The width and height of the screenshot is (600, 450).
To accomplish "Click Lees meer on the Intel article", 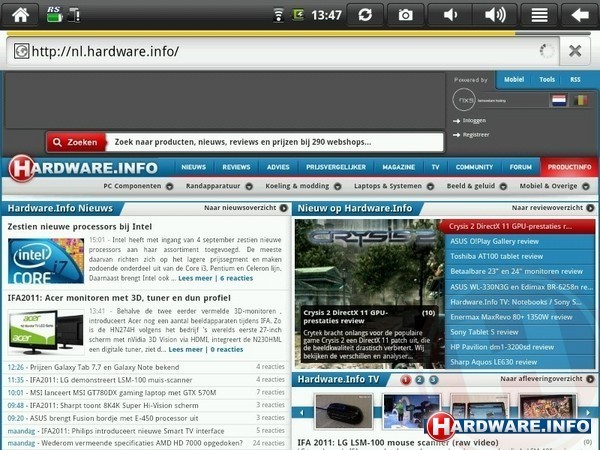I will 195,278.
